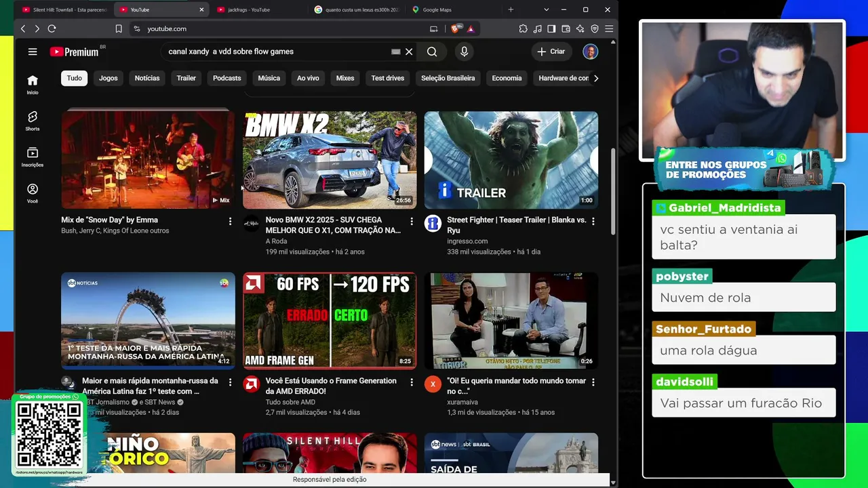Open the Criar create menu

[x=551, y=52]
